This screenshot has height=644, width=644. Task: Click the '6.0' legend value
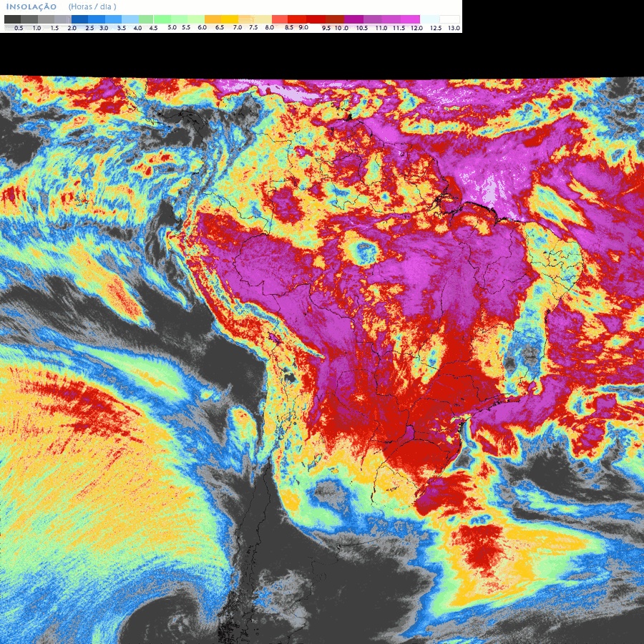tap(202, 27)
